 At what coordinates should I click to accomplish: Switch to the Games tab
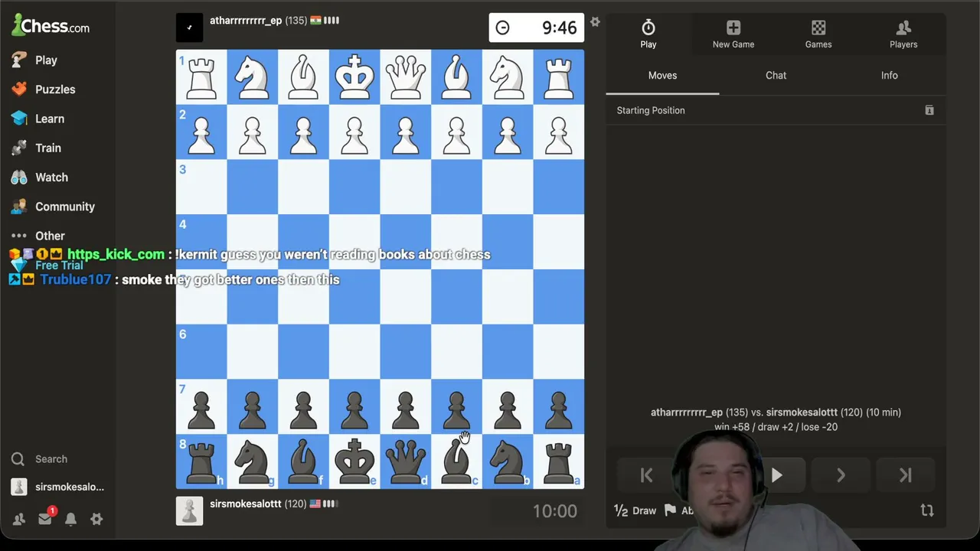(x=818, y=34)
